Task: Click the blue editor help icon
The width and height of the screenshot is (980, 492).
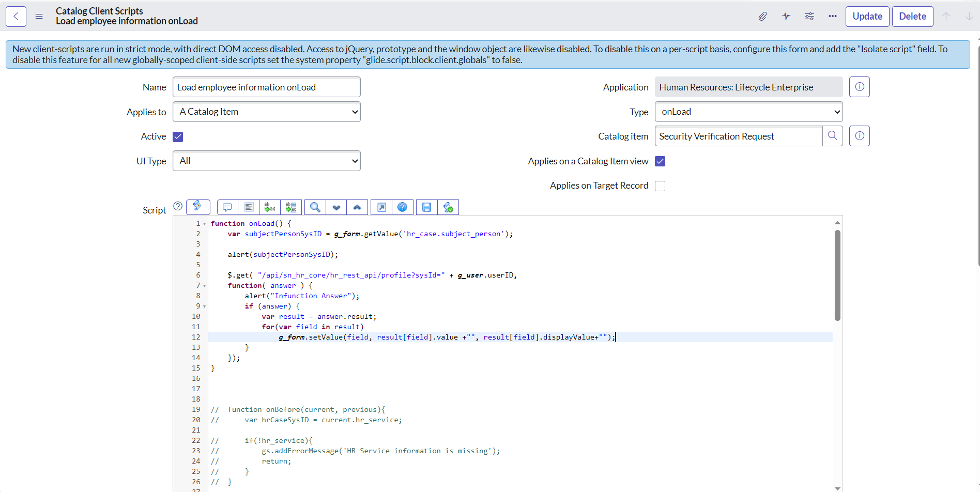Action: click(x=402, y=207)
